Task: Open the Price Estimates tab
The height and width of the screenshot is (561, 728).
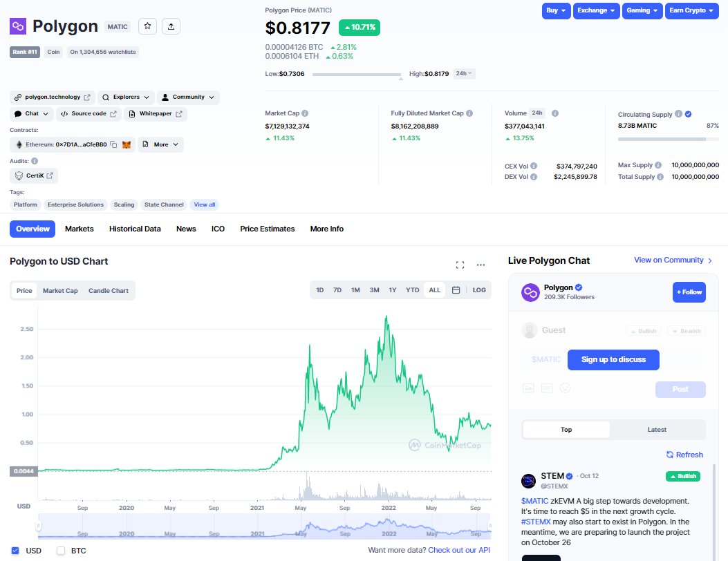Action: tap(268, 229)
